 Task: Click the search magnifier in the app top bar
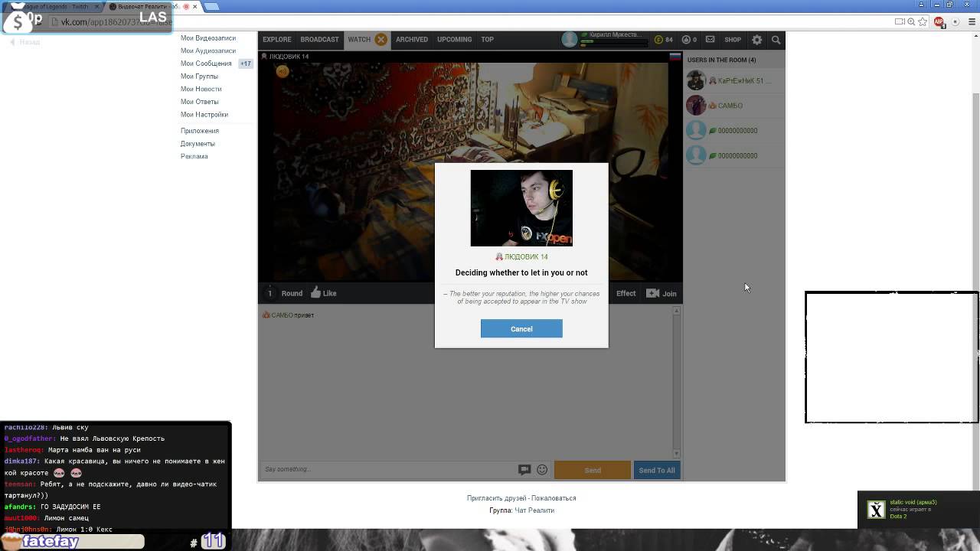point(776,40)
